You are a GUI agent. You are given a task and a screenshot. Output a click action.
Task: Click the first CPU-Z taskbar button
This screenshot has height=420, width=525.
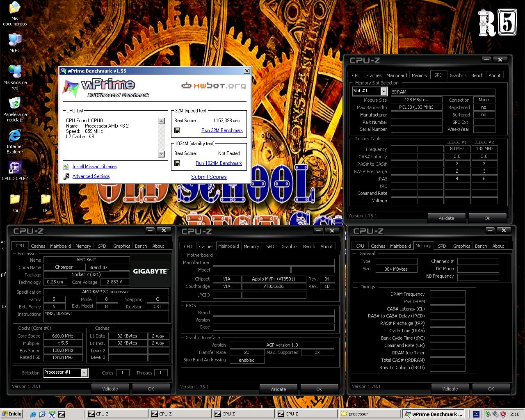tap(118, 414)
